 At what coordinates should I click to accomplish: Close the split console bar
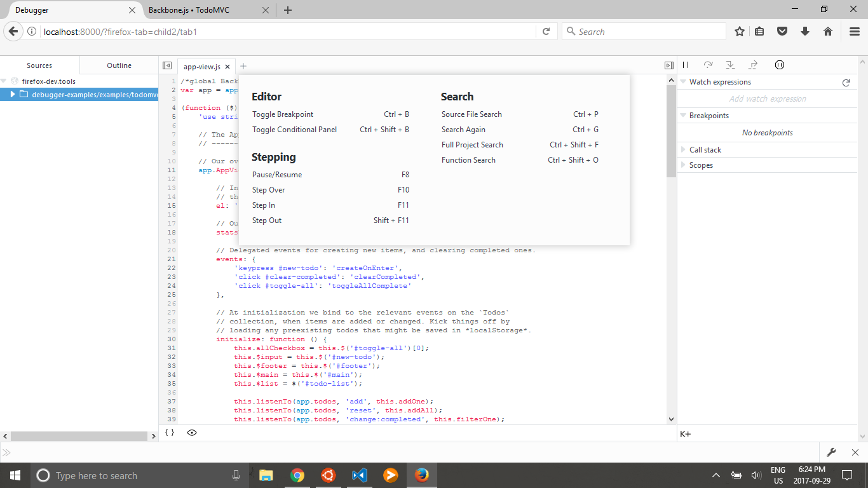855,452
